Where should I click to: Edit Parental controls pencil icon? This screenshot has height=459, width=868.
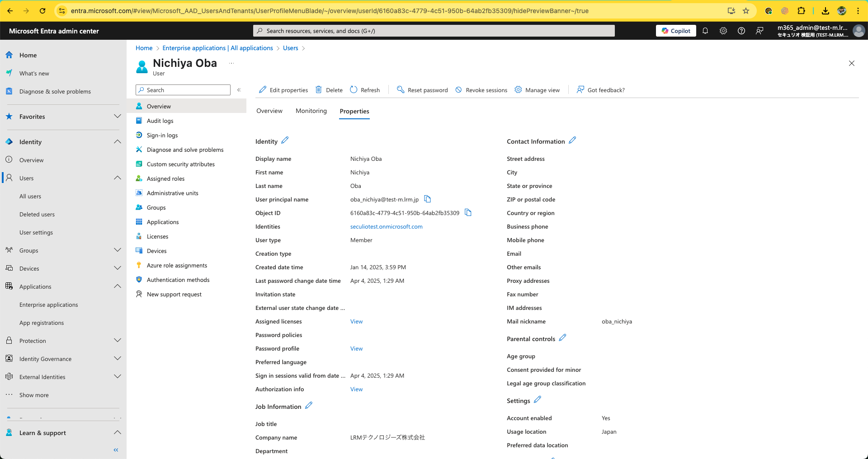(x=562, y=338)
